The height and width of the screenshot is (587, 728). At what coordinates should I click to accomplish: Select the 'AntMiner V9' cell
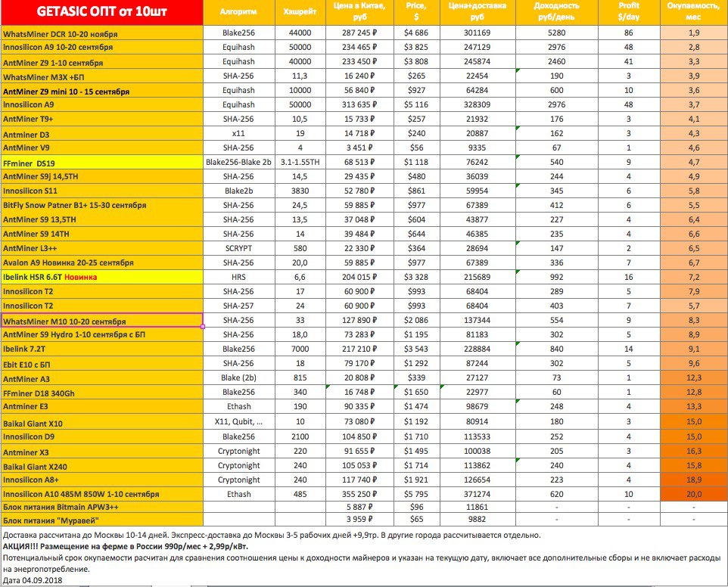click(x=101, y=148)
